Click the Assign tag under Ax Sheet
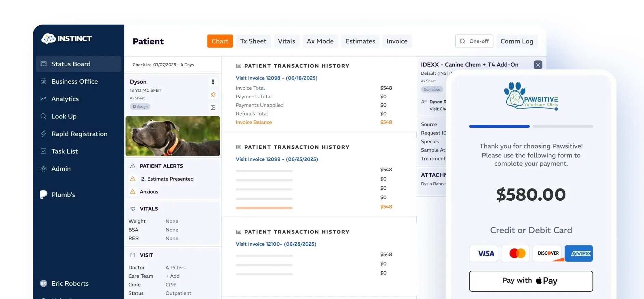Image resolution: width=644 pixels, height=299 pixels. coord(140,107)
